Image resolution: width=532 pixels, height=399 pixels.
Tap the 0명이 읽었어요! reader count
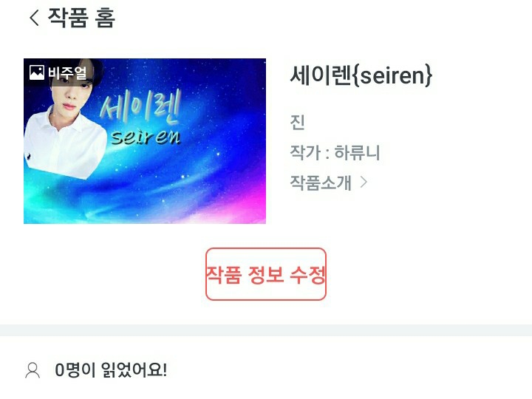(x=111, y=370)
